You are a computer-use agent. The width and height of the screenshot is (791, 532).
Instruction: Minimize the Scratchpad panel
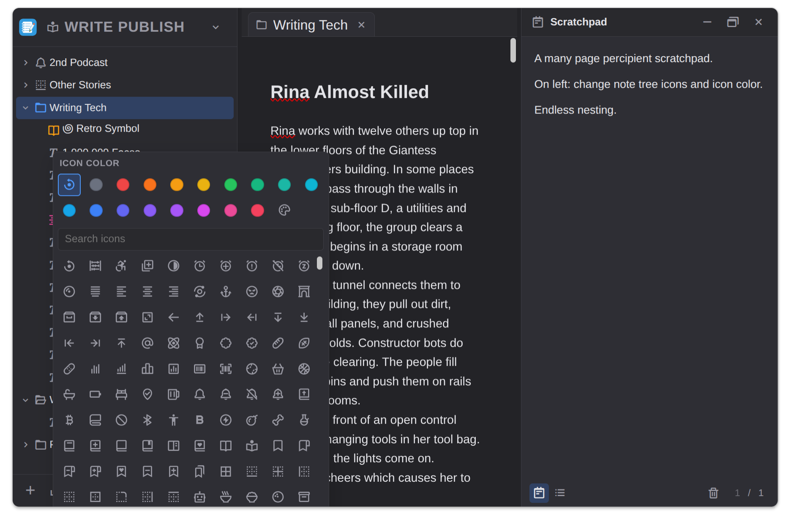[707, 22]
